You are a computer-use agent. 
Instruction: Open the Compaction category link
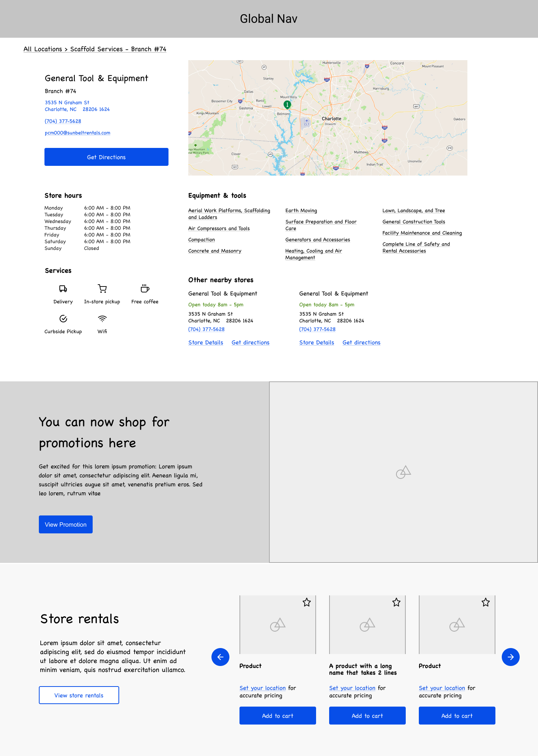[201, 239]
